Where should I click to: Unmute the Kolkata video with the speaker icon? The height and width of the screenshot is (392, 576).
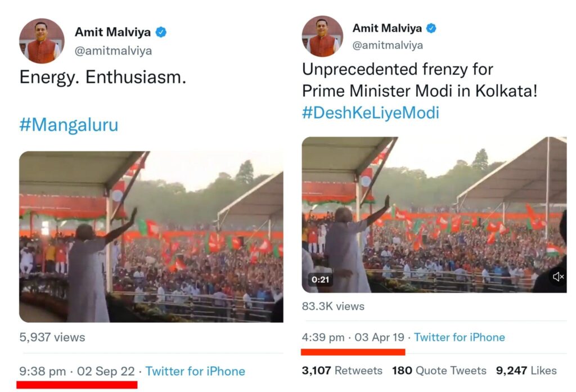(557, 277)
